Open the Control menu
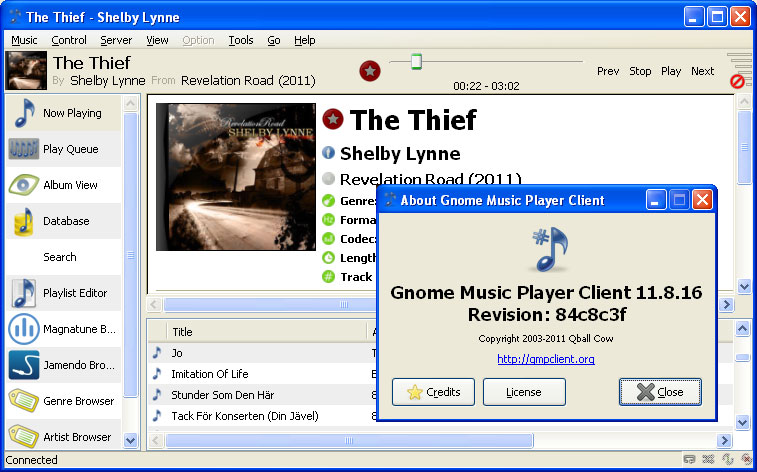This screenshot has height=472, width=757. coord(69,40)
